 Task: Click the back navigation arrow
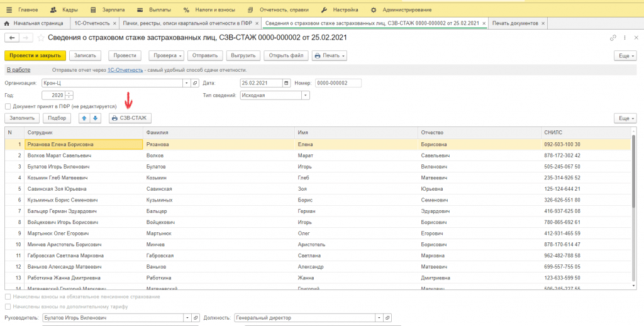[x=10, y=38]
